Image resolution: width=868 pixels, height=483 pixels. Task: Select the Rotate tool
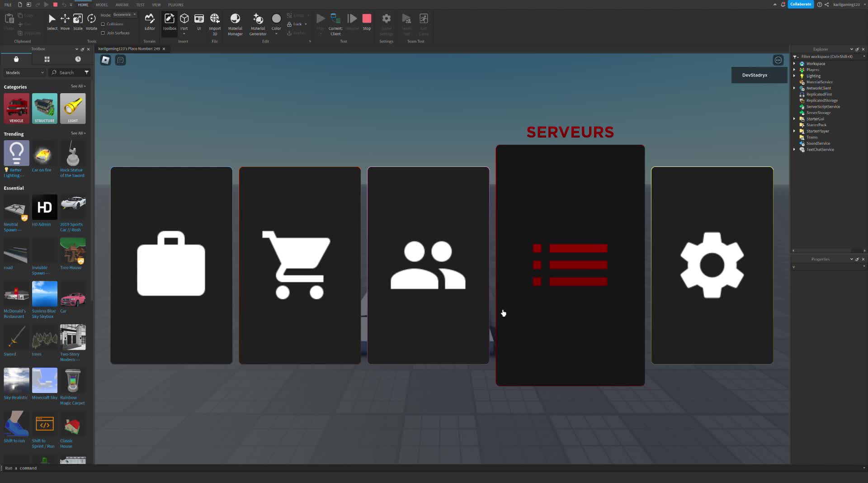91,20
